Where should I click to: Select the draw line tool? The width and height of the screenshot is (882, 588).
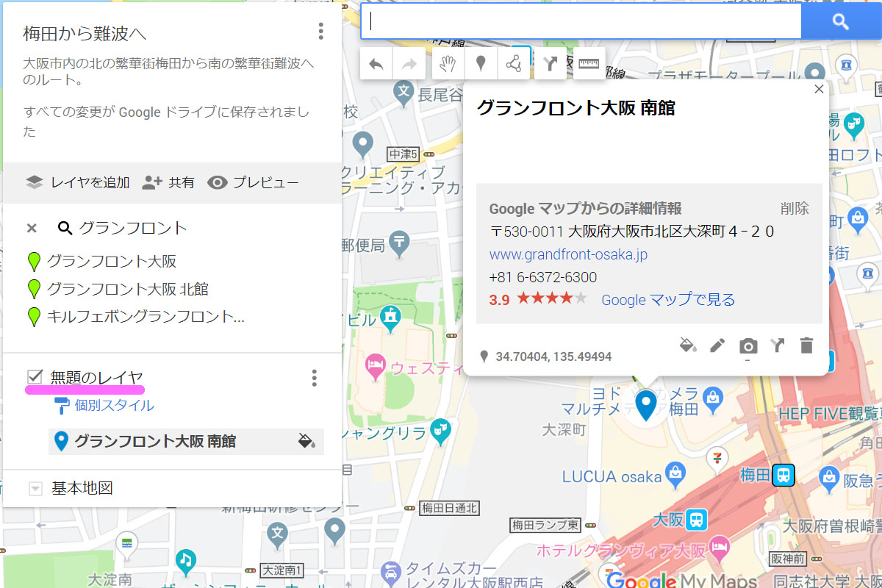[514, 64]
